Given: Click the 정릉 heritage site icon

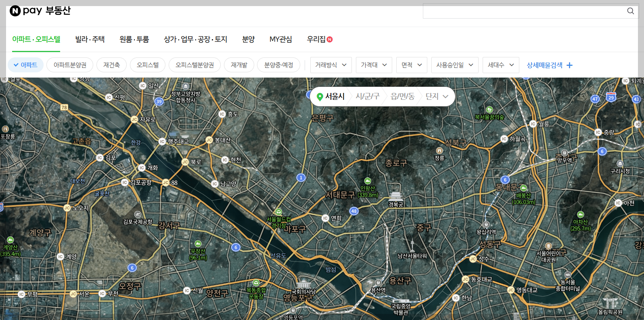Looking at the screenshot, I should click(439, 151).
